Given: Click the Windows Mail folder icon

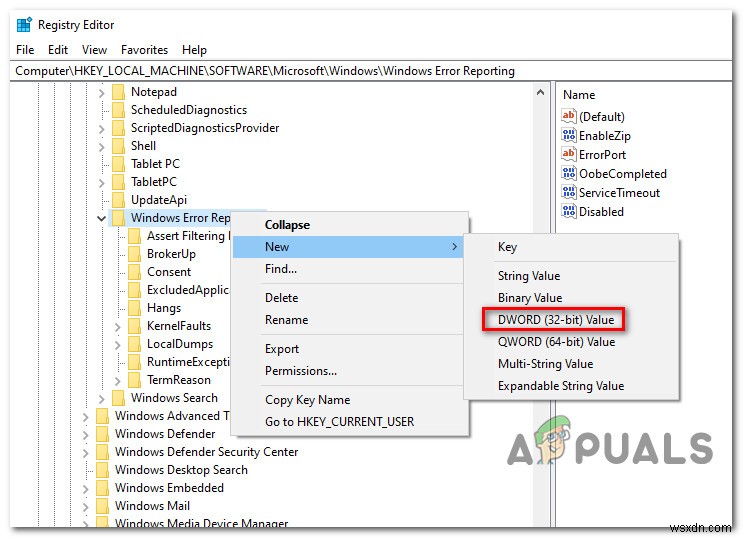Looking at the screenshot, I should pyautogui.click(x=102, y=506).
